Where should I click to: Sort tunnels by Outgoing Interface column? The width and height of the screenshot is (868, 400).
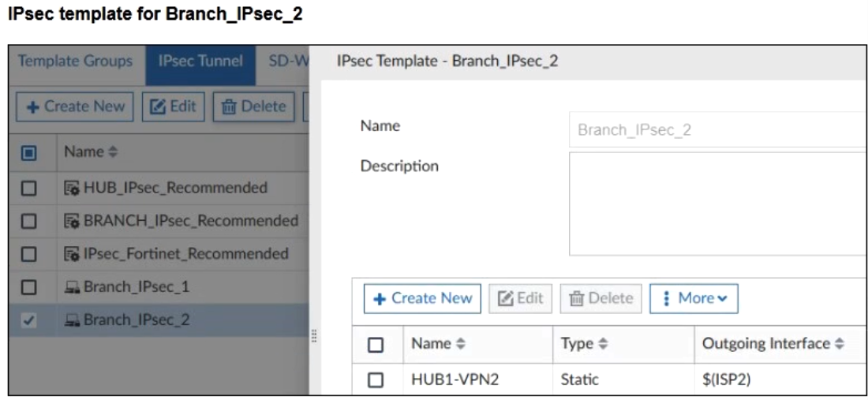pyautogui.click(x=773, y=344)
